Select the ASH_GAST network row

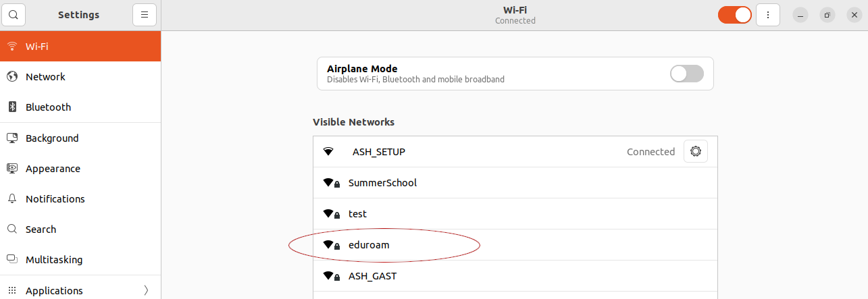coord(515,276)
